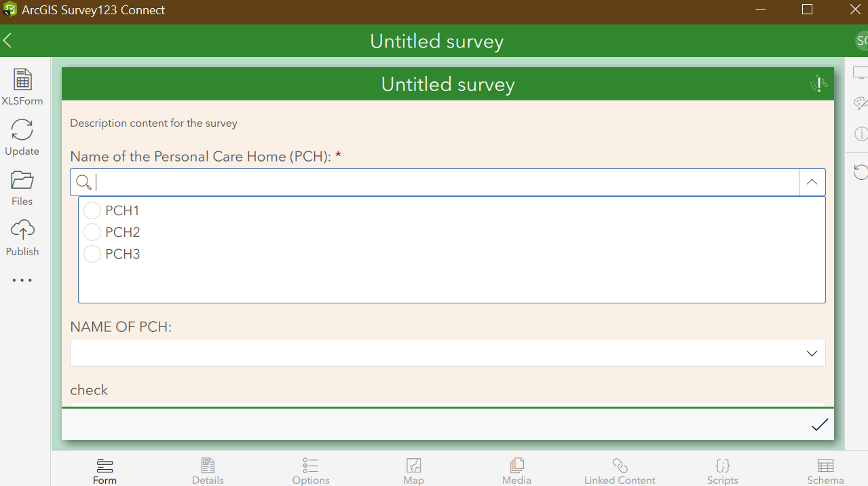Open the Scripts tab
The image size is (868, 486).
[722, 470]
